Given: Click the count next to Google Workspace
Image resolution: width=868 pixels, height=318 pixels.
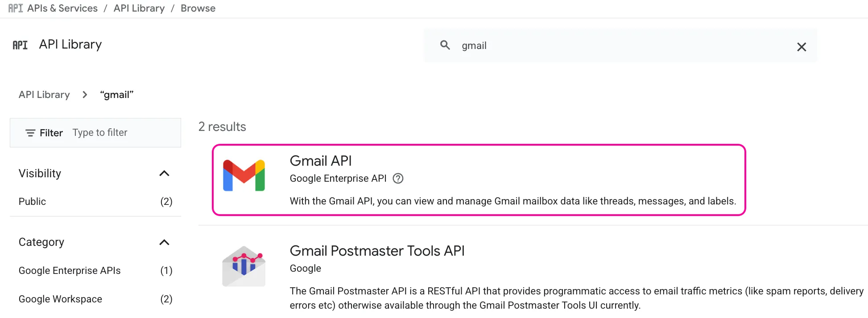Looking at the screenshot, I should click(166, 299).
